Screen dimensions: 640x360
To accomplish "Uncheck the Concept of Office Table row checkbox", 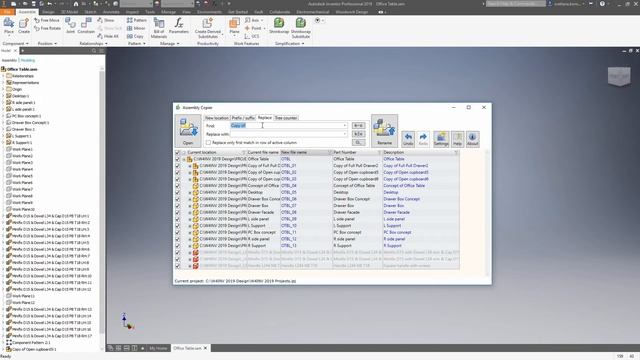I will coord(177,186).
